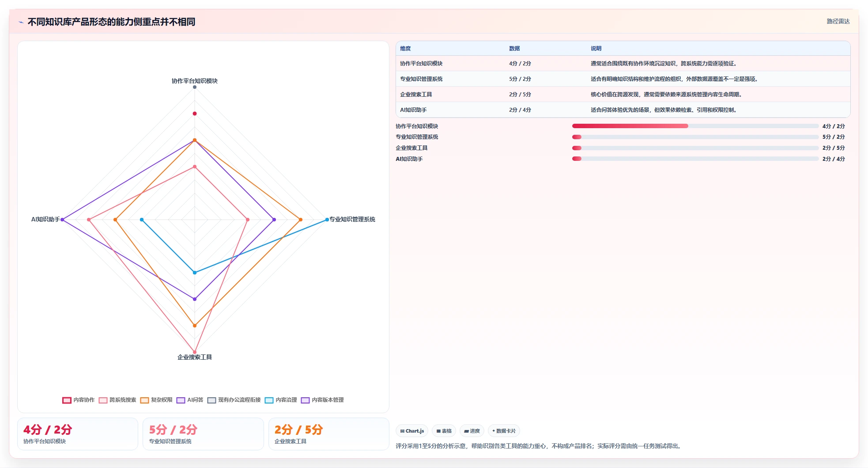Screen dimensions: 868x468
Task: Toggle the 复杂权限 legend swatch
Action: (x=144, y=400)
